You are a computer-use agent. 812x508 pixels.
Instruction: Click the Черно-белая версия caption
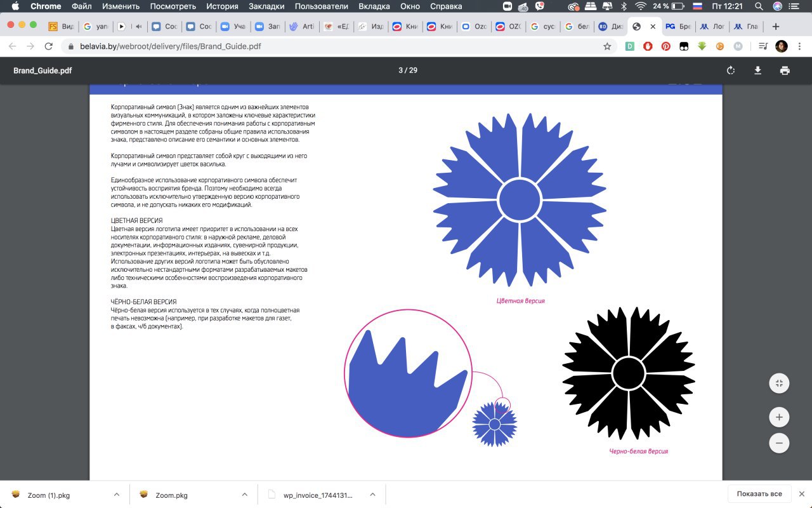638,451
